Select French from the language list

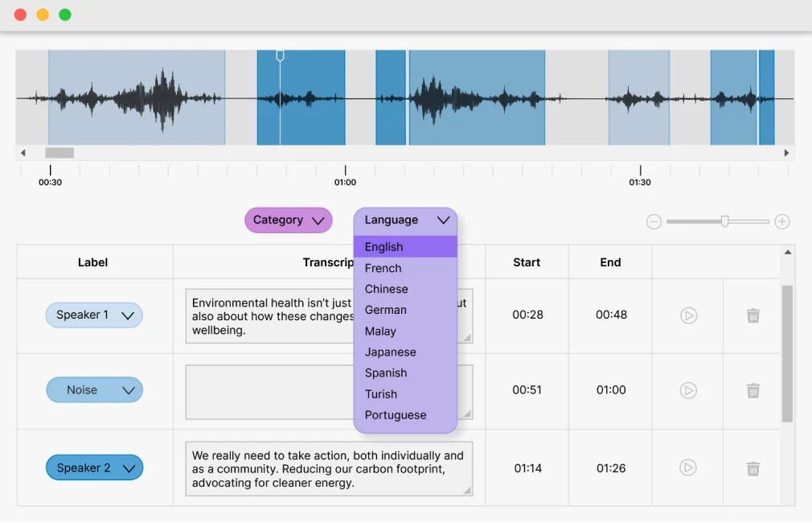click(x=383, y=268)
